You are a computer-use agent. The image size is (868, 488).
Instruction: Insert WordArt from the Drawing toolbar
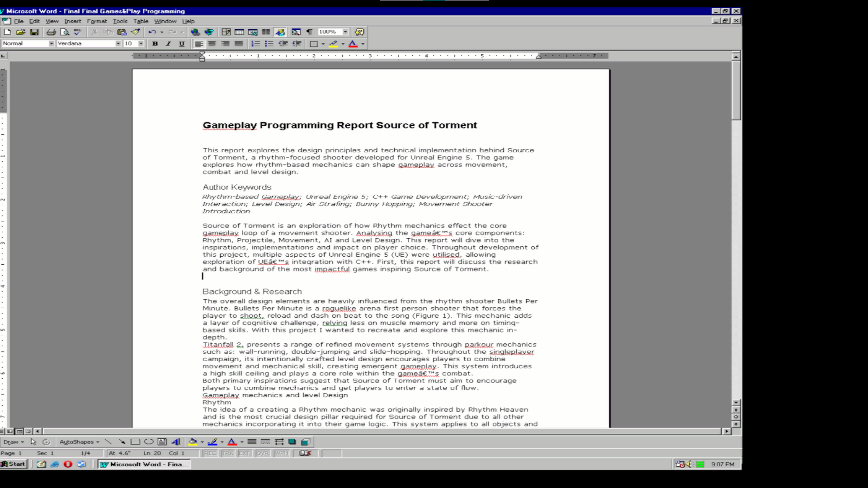[176, 442]
